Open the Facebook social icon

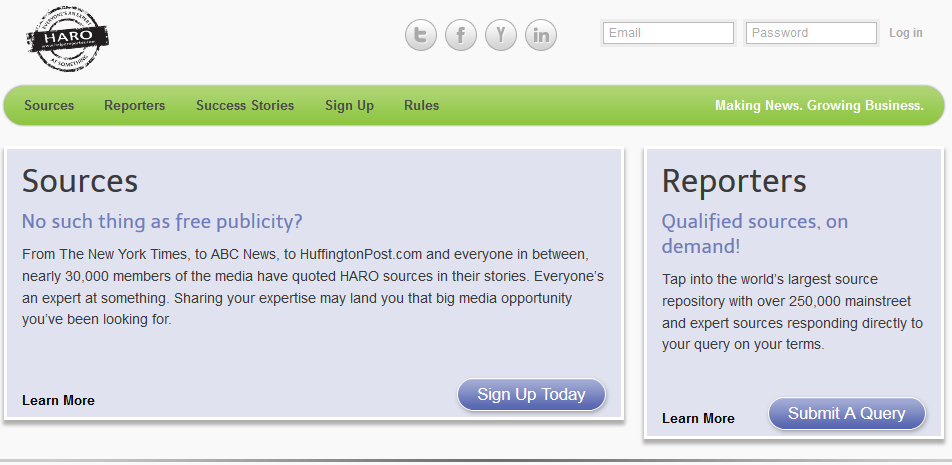(x=461, y=36)
